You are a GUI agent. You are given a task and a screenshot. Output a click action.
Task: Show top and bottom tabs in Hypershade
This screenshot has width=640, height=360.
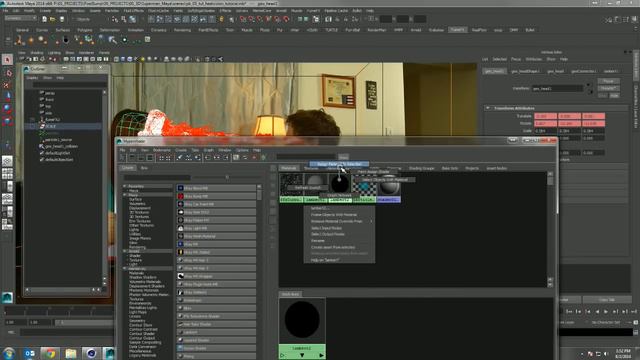pyautogui.click(x=150, y=158)
